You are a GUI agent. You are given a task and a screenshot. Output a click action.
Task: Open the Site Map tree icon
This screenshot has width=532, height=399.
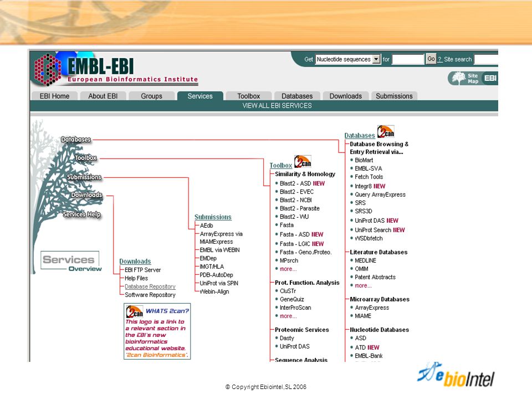(459, 78)
